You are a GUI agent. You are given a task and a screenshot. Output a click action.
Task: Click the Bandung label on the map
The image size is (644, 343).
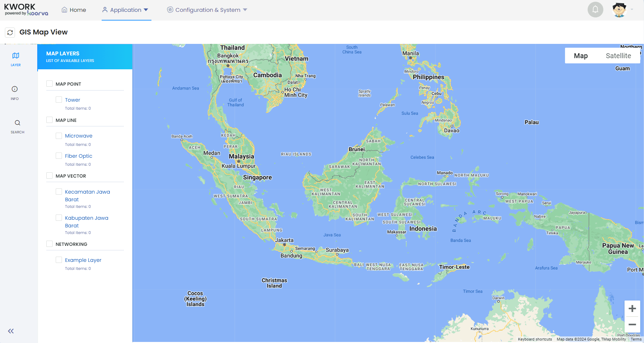(291, 256)
